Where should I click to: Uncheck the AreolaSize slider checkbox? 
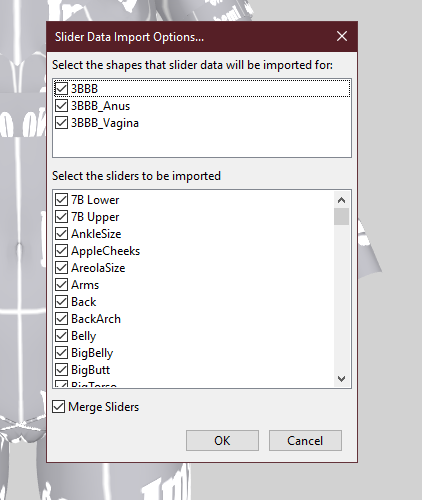[61, 268]
